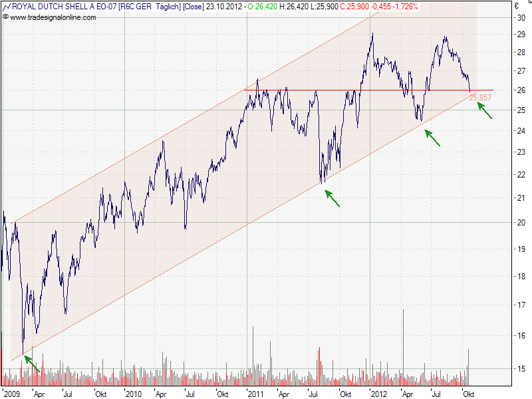The width and height of the screenshot is (532, 399).
Task: Open the www.tradesignalonline.com link
Action: (53, 17)
